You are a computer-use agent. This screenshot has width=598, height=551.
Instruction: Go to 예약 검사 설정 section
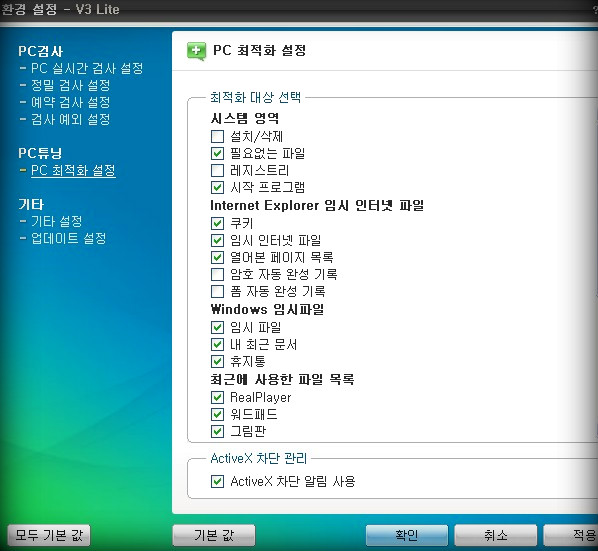(71, 102)
